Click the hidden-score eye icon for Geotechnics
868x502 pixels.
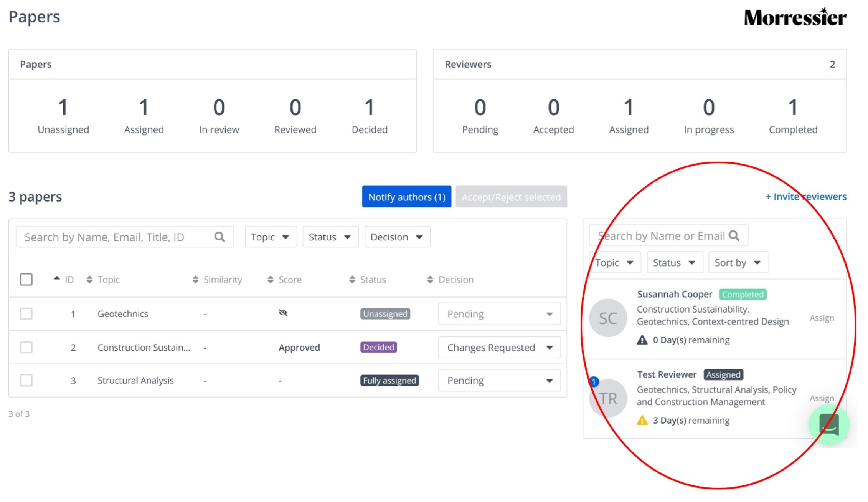tap(283, 313)
